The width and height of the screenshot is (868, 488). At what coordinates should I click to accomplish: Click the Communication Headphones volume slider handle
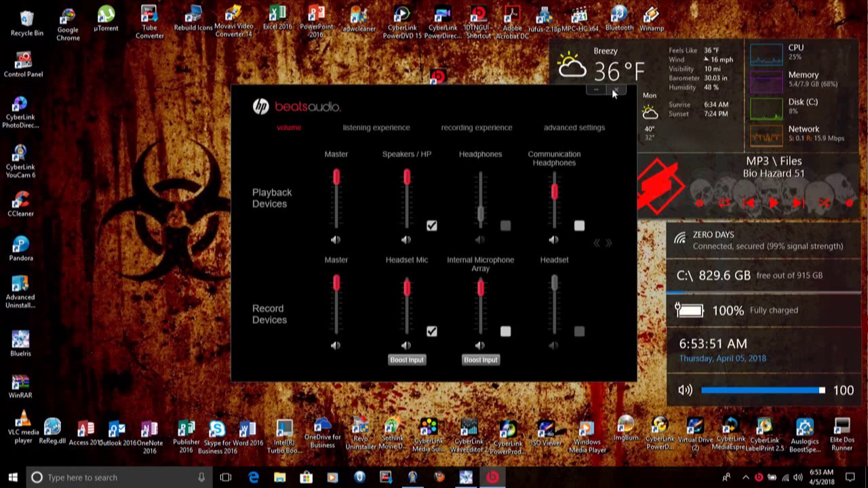pos(554,191)
